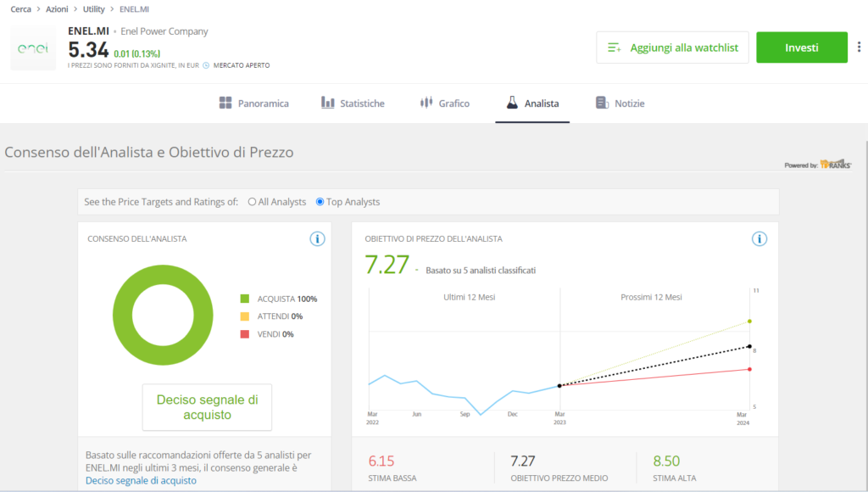The image size is (868, 492).
Task: Click the Enel company logo
Action: (x=33, y=48)
